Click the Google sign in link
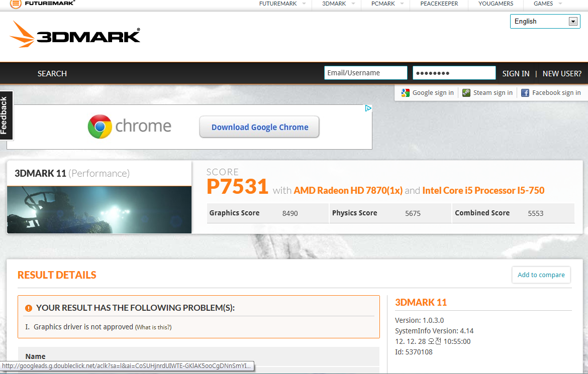Image resolution: width=588 pixels, height=374 pixels. point(433,93)
